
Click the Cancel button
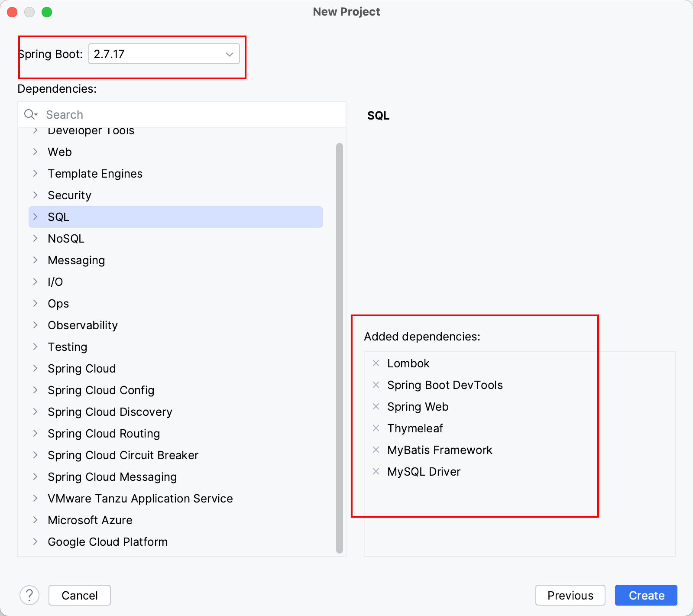pos(80,595)
